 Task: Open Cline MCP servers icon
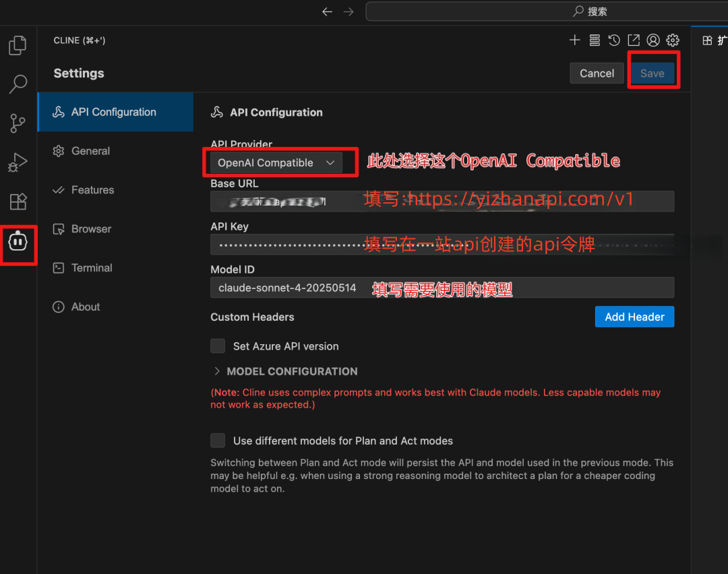pyautogui.click(x=595, y=40)
